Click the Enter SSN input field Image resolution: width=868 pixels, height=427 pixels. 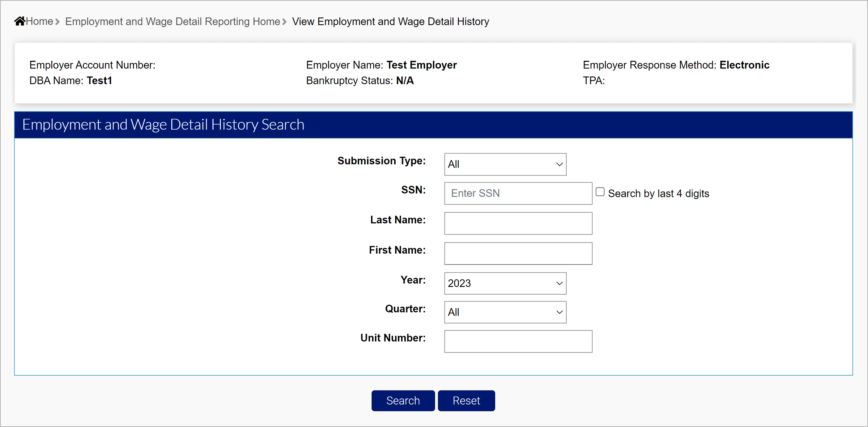point(518,193)
